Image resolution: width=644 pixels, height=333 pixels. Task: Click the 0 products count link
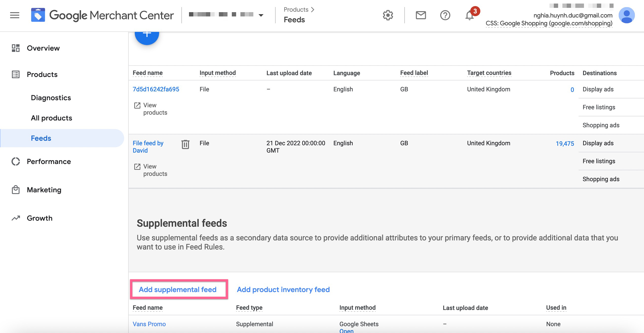click(x=572, y=90)
